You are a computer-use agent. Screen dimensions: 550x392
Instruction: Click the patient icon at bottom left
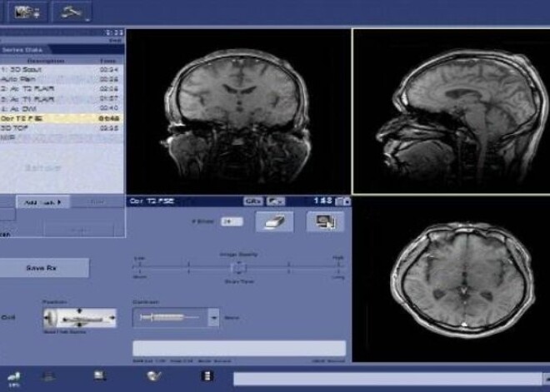coord(14,378)
